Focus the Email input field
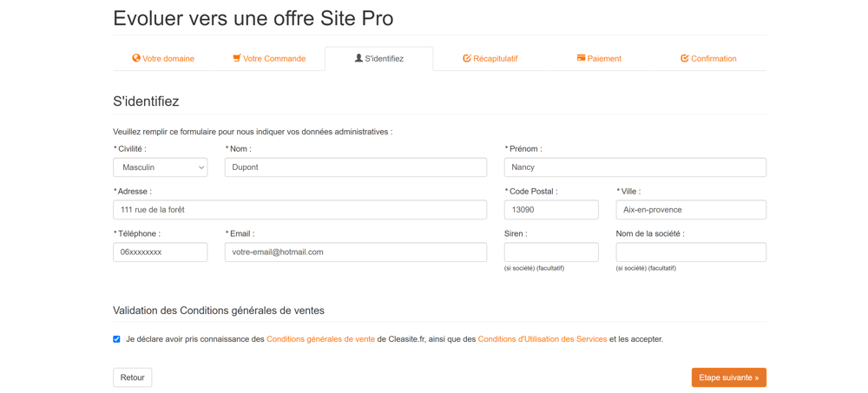868x393 pixels. 355,252
